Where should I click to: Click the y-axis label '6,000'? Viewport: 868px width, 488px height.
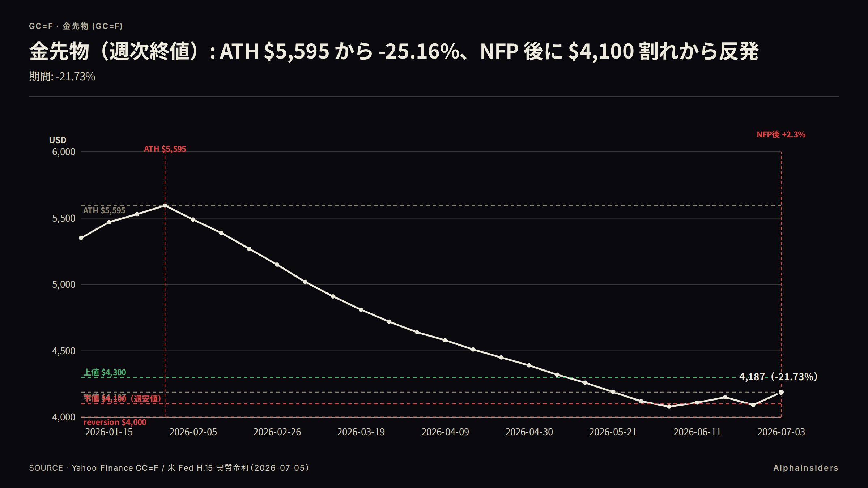(x=64, y=152)
